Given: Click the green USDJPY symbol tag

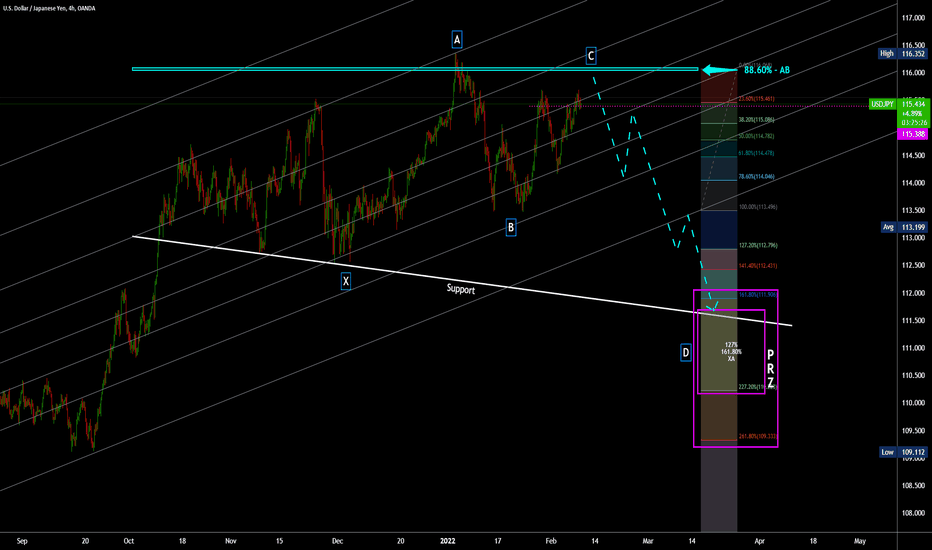Looking at the screenshot, I should click(x=882, y=104).
